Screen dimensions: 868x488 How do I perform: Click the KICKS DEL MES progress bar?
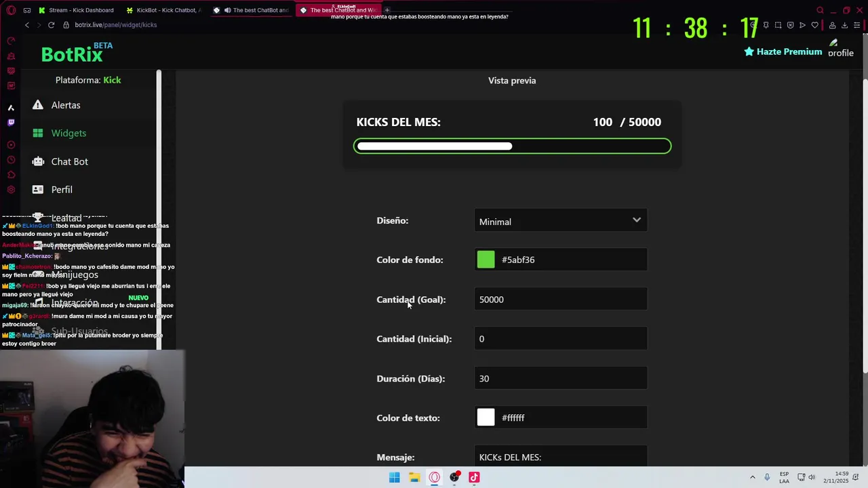(x=512, y=146)
